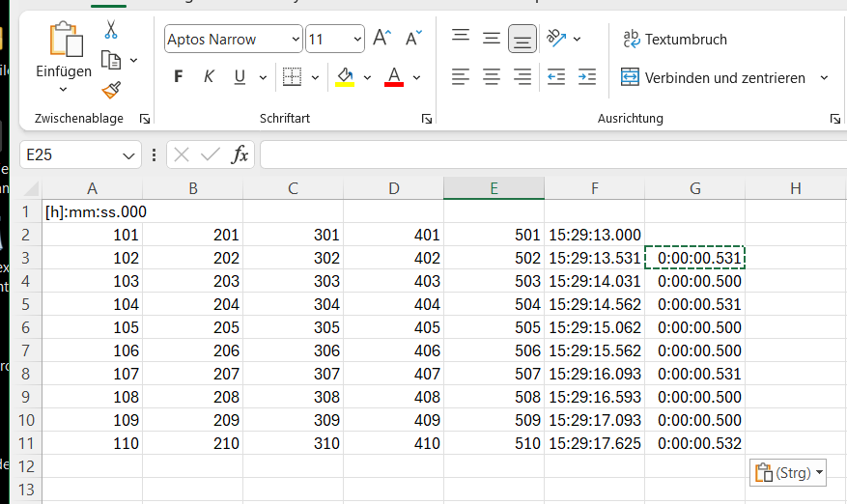
Task: Select column header F
Action: [594, 188]
